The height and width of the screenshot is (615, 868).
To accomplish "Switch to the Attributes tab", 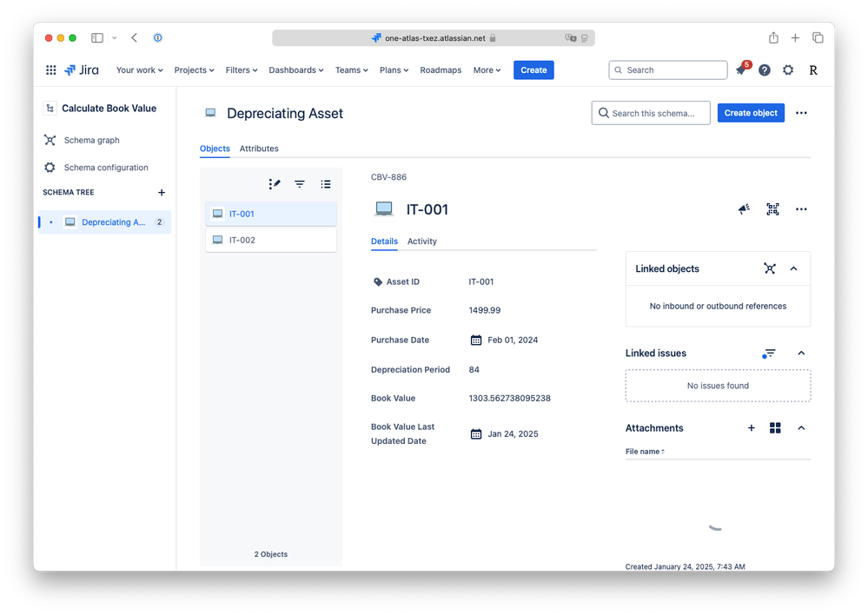I will click(259, 149).
